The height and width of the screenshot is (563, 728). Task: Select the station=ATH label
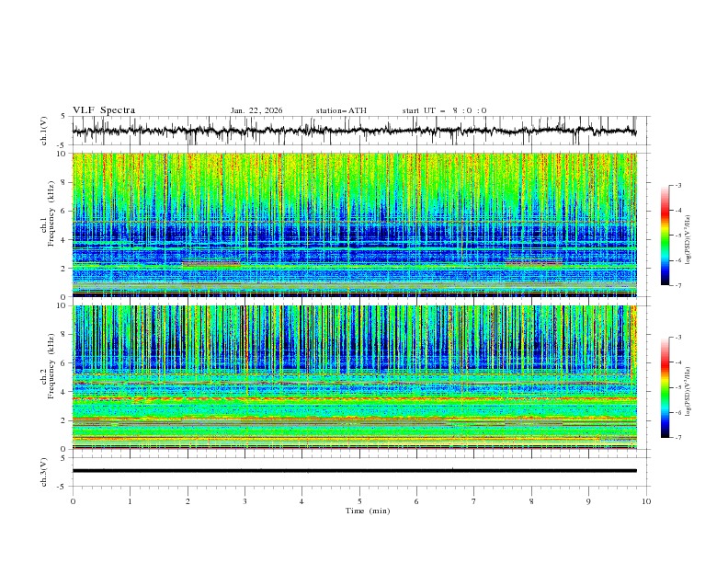(341, 110)
